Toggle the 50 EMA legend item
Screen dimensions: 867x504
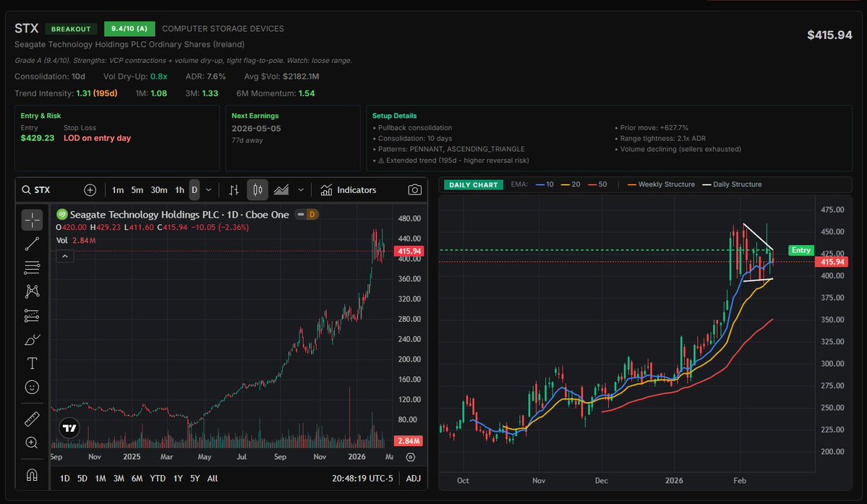[x=597, y=184]
